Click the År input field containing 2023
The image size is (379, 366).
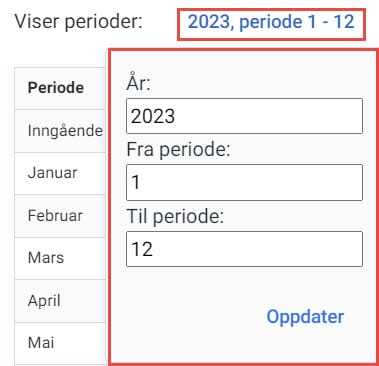(x=244, y=116)
